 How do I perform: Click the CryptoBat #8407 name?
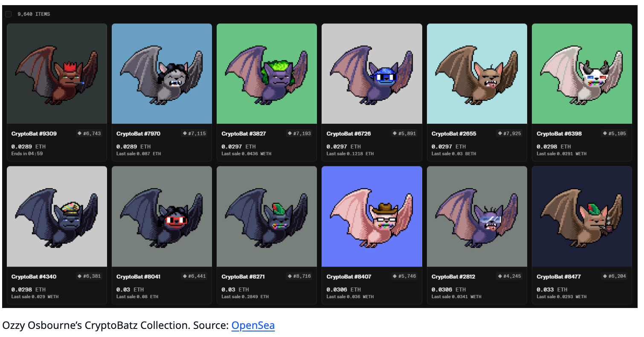pyautogui.click(x=349, y=276)
